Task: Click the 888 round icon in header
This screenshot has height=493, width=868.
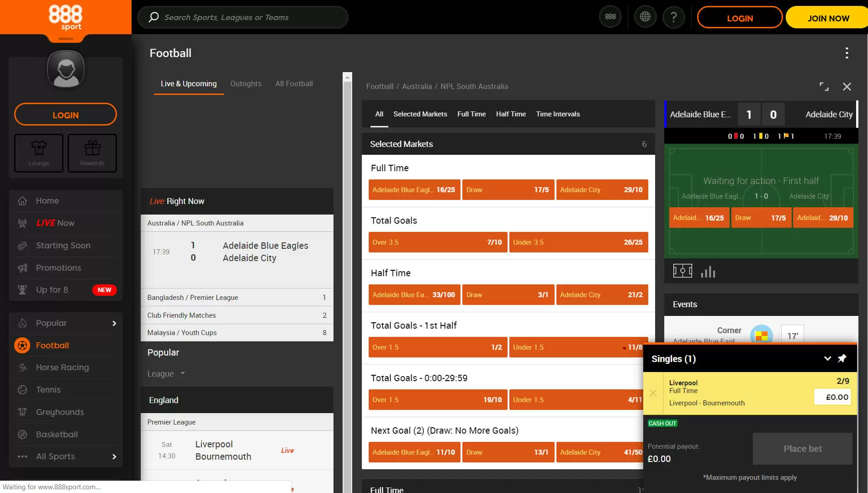Action: tap(610, 17)
